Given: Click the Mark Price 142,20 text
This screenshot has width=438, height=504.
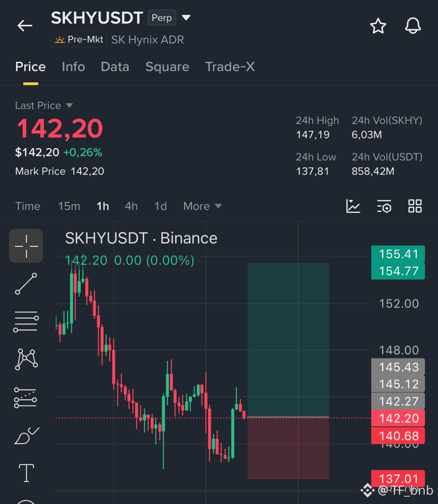Looking at the screenshot, I should tap(60, 172).
